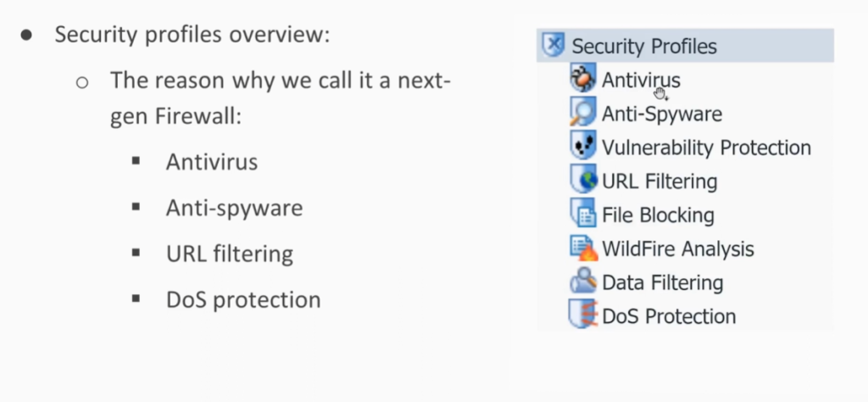Click the Antivirus bug icon
This screenshot has height=402, width=868.
pos(583,80)
